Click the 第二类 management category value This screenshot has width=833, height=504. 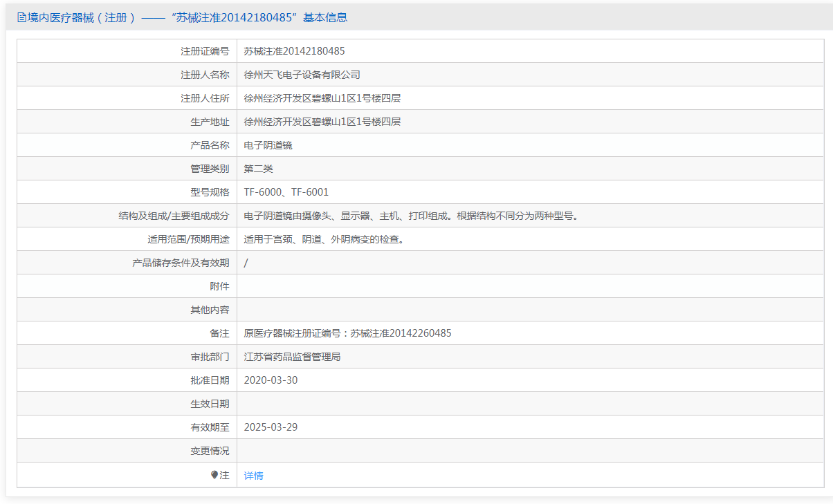[x=258, y=169]
